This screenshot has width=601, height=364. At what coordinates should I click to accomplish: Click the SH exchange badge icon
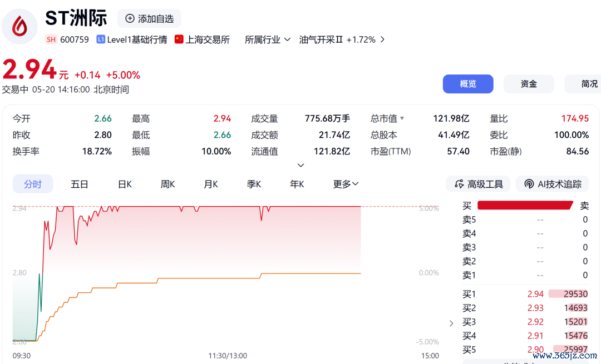pos(51,39)
